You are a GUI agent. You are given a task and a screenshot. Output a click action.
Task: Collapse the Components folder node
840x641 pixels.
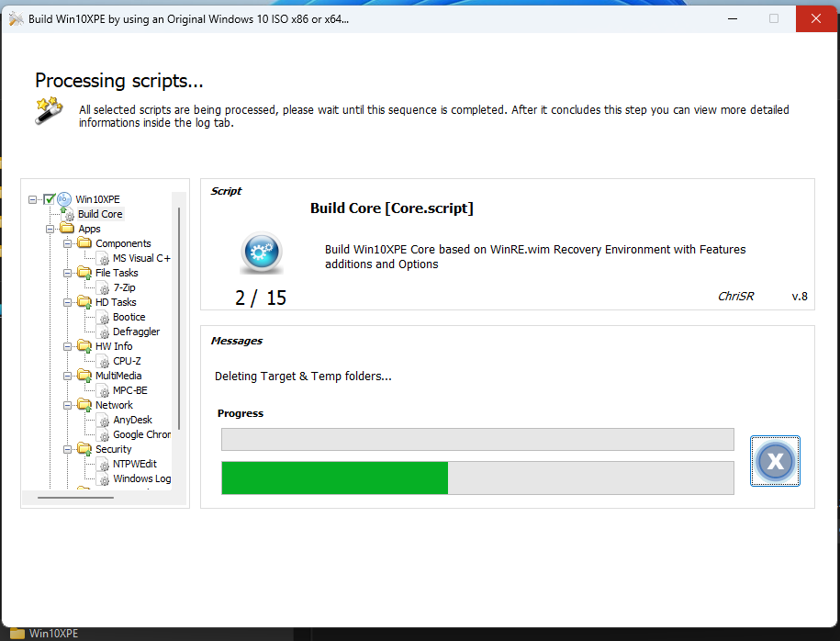pos(68,243)
